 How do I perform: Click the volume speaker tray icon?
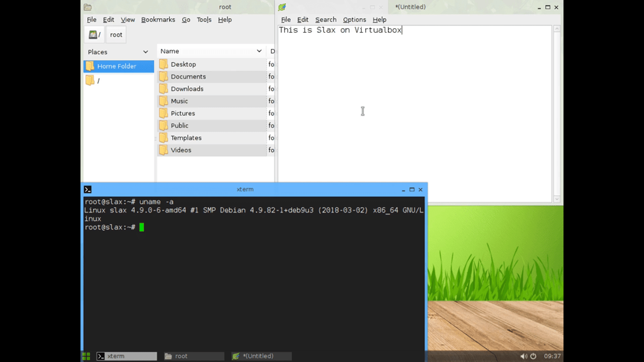pyautogui.click(x=523, y=356)
